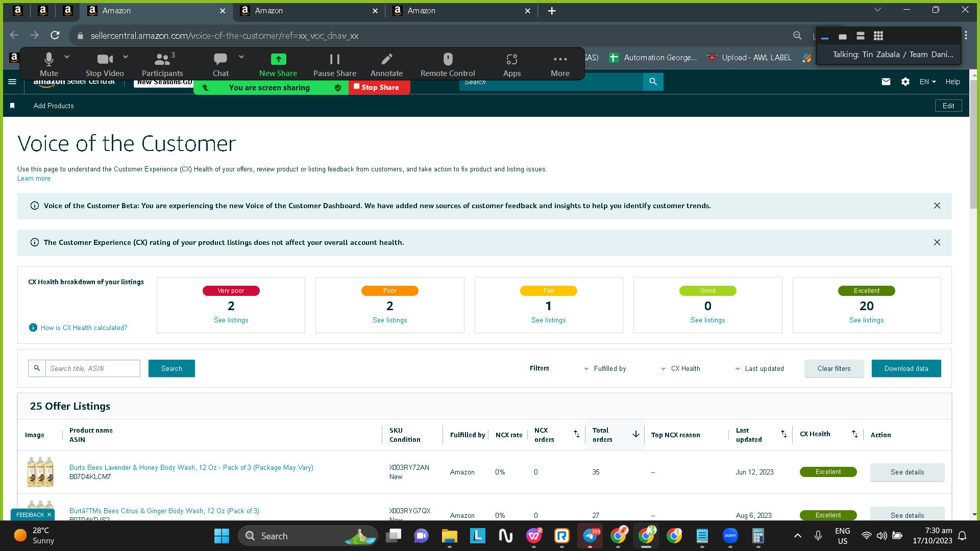See listings under Fair
This screenshot has width=980, height=551.
coord(549,320)
